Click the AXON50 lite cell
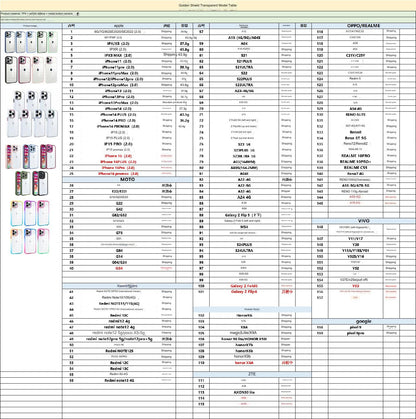The image size is (416, 419). [244, 392]
